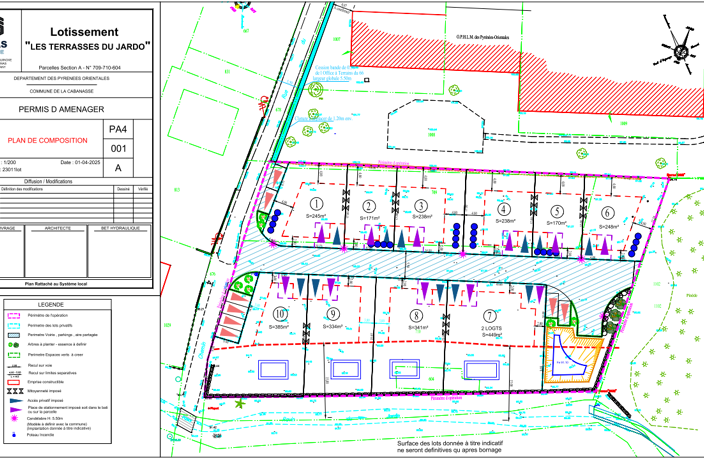
Task: Click the 'BET HYDRAULIQUE' box label
Action: tap(120, 229)
